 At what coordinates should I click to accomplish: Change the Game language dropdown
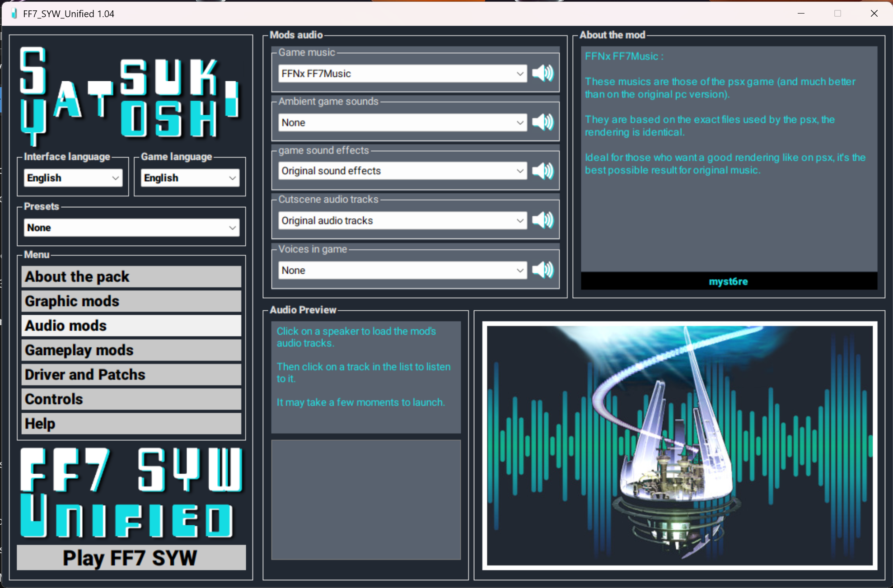pyautogui.click(x=190, y=178)
